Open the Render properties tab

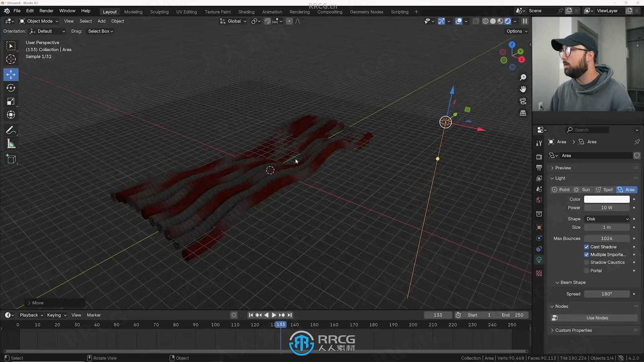coord(539,157)
